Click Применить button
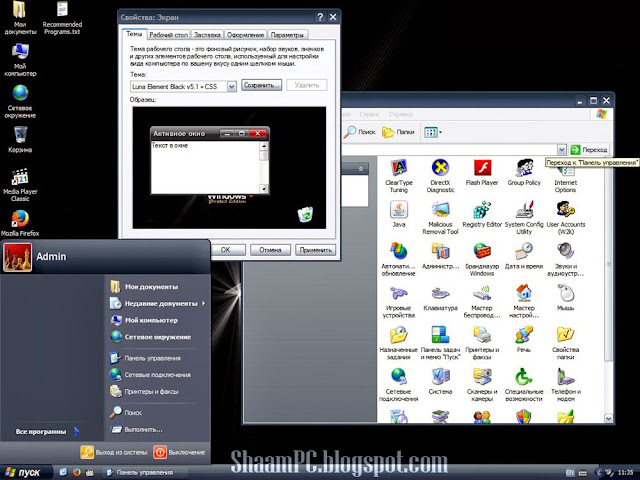The height and width of the screenshot is (480, 640). 315,250
